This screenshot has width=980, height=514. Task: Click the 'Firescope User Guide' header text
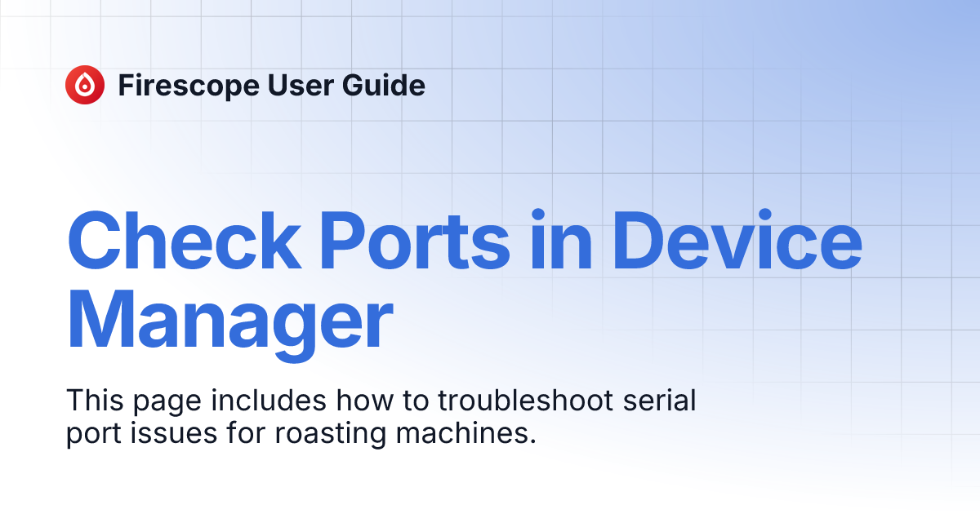click(x=273, y=86)
